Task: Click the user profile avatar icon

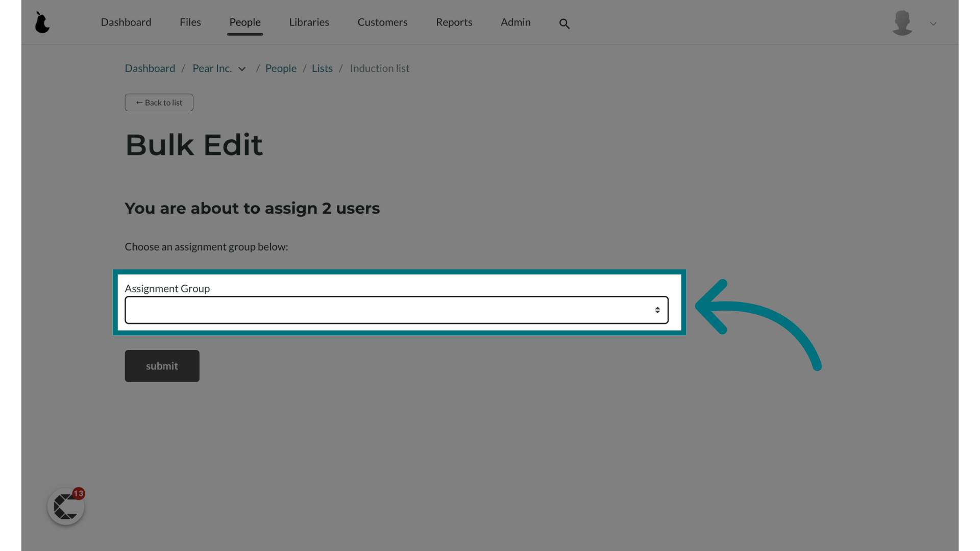Action: 902,22
